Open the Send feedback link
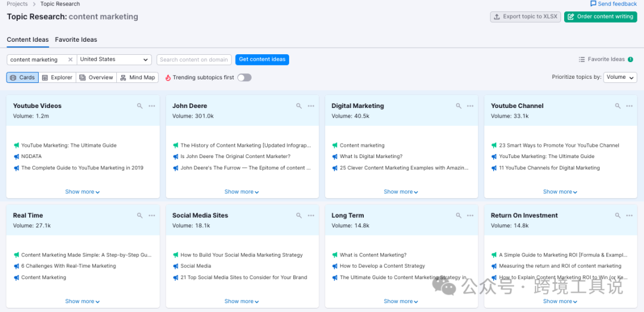Image resolution: width=644 pixels, height=312 pixels. (614, 4)
